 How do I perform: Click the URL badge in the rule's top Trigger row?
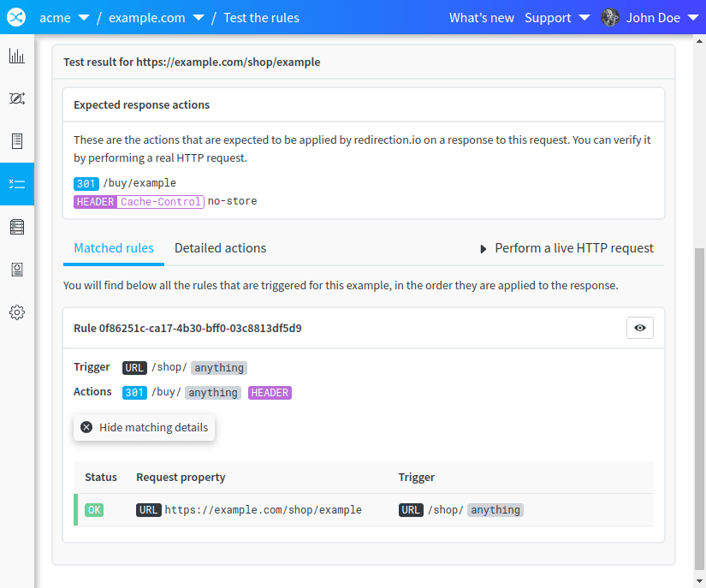tap(134, 368)
